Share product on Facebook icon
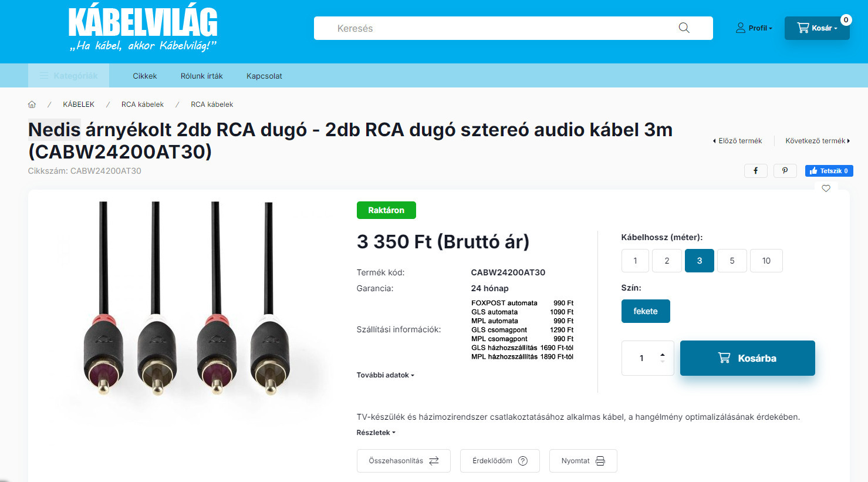 pyautogui.click(x=755, y=171)
